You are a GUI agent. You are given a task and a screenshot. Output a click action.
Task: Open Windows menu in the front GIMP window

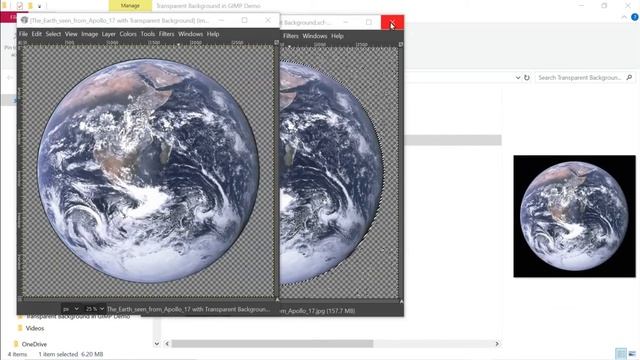190,34
